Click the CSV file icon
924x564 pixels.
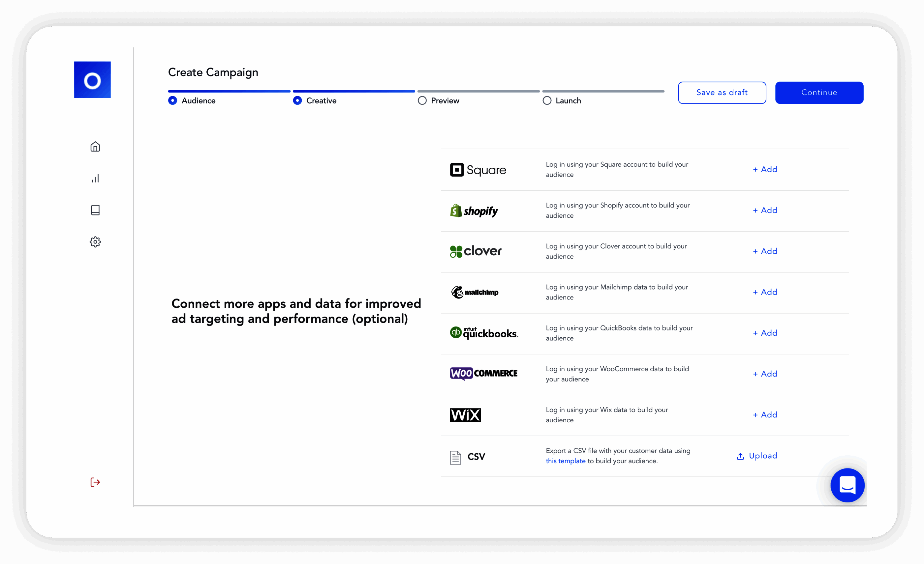[455, 457]
